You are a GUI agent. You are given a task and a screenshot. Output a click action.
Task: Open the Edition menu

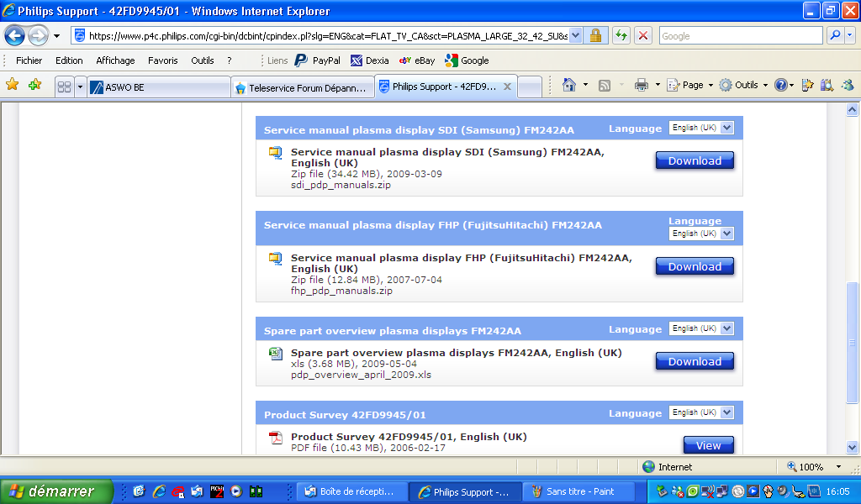69,60
